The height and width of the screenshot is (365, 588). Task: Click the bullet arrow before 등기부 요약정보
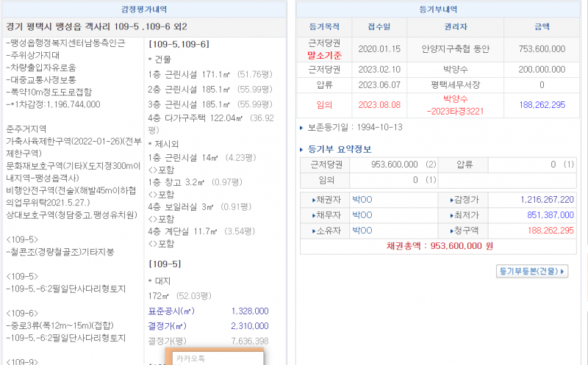(301, 149)
